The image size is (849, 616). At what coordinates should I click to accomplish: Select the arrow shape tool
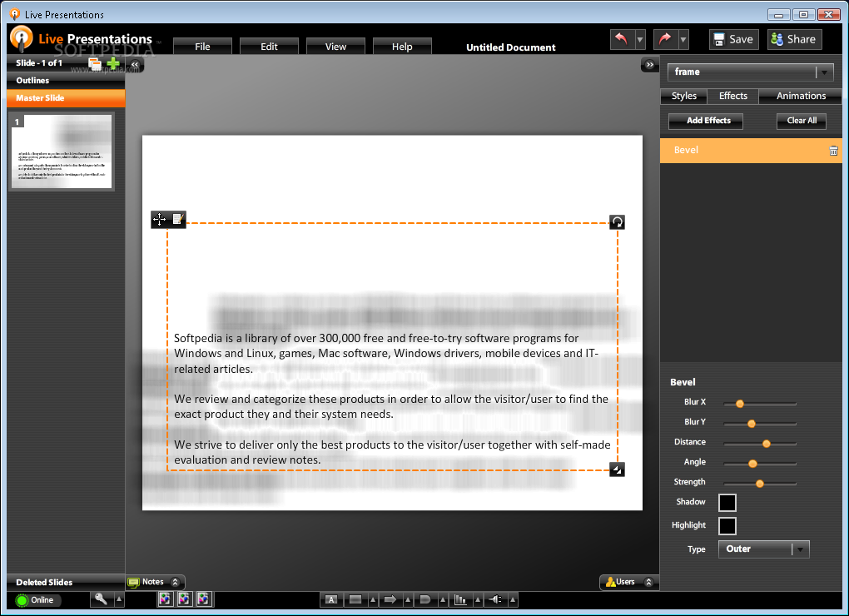coord(390,599)
